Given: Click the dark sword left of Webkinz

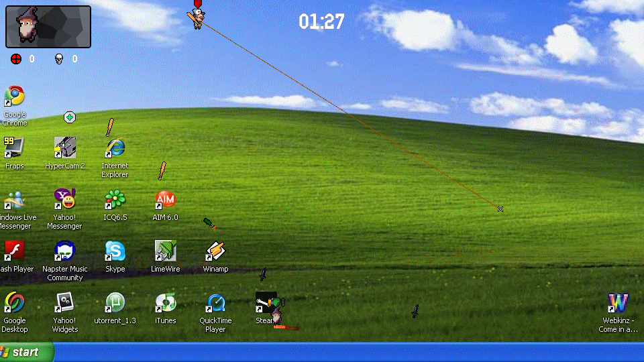Looking at the screenshot, I should pos(415,311).
